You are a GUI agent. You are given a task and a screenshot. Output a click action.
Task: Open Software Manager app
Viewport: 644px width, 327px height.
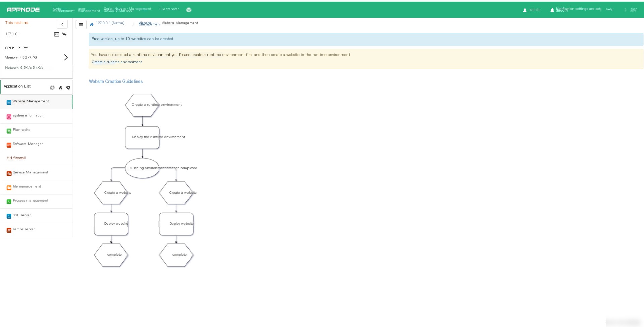[x=36, y=144]
